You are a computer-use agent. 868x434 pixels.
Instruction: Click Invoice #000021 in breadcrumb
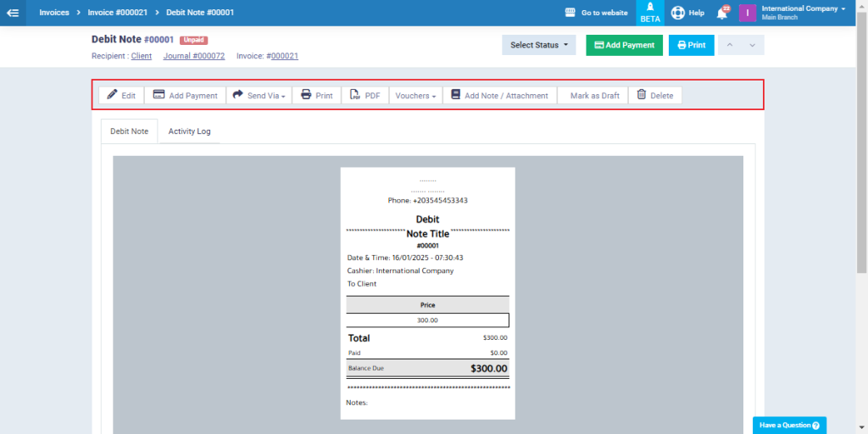click(x=117, y=12)
